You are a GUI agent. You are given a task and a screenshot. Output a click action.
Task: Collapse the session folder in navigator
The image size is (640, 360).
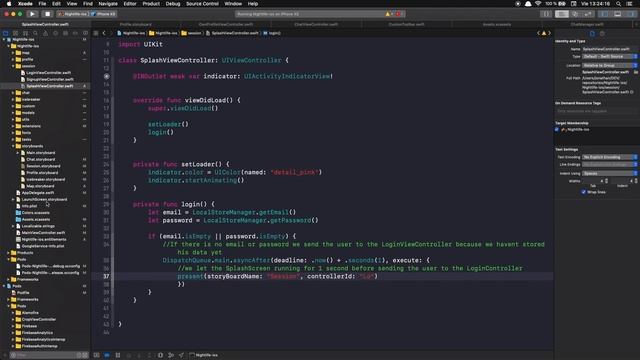pos(13,66)
